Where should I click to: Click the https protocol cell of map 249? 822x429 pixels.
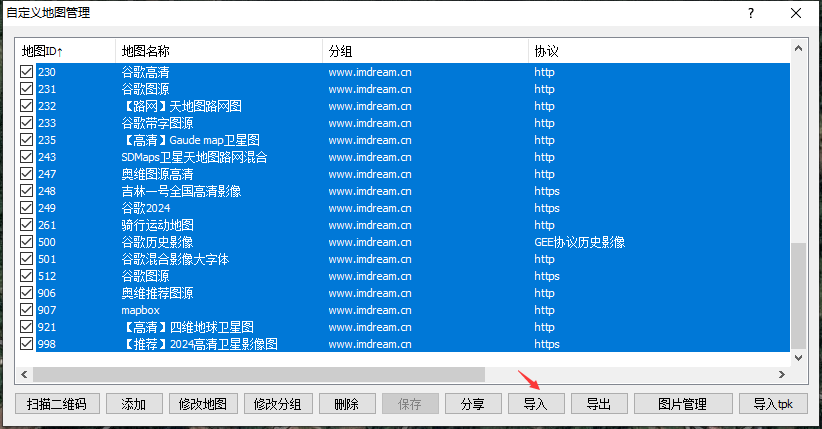[x=547, y=208]
